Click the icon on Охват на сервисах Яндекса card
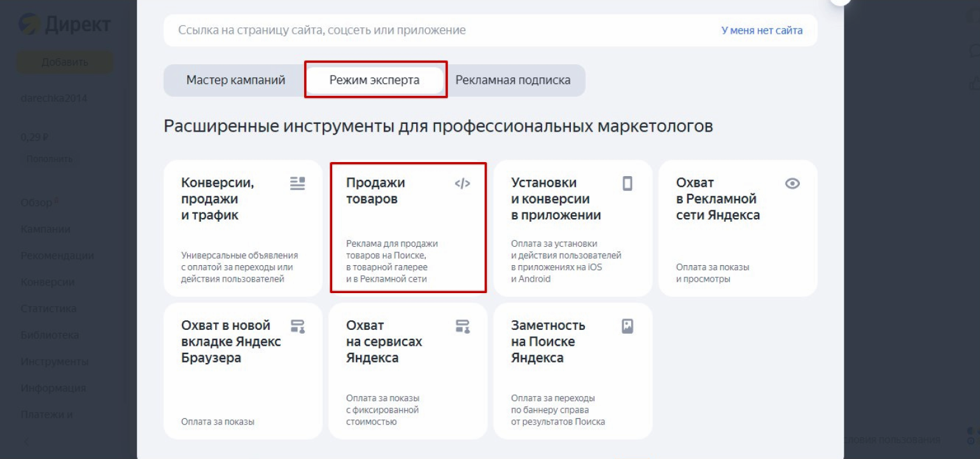Image resolution: width=980 pixels, height=459 pixels. [x=463, y=326]
